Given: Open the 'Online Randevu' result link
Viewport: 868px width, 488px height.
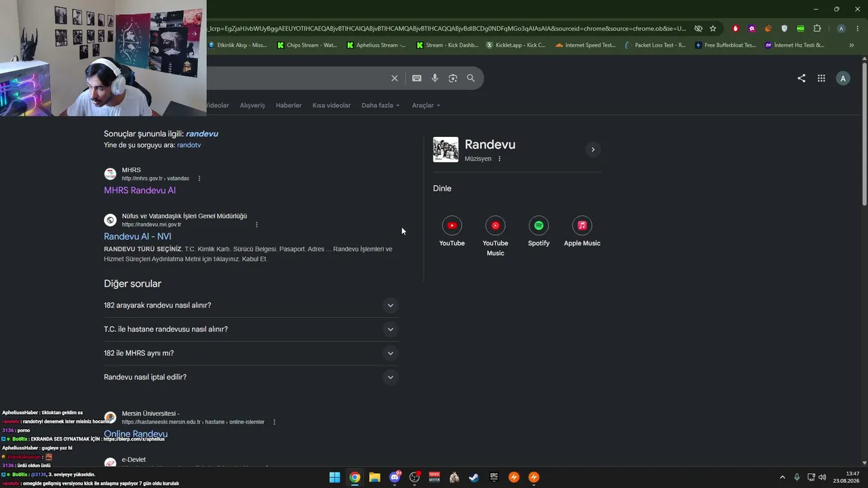Looking at the screenshot, I should pos(136,434).
